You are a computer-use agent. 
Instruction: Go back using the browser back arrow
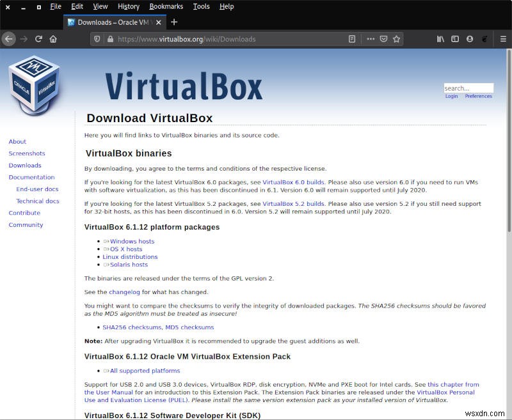click(x=9, y=39)
